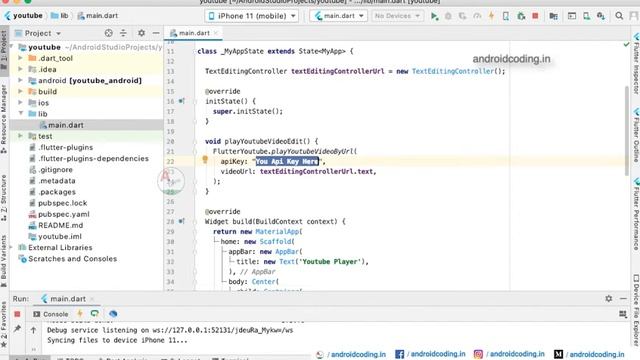This screenshot has height=360, width=640.
Task: Click the override gutter marker on line 28
Action: click(182, 221)
